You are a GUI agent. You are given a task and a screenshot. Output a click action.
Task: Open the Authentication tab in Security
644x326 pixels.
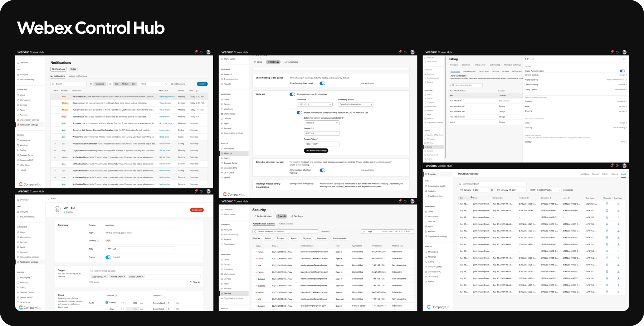pyautogui.click(x=263, y=216)
